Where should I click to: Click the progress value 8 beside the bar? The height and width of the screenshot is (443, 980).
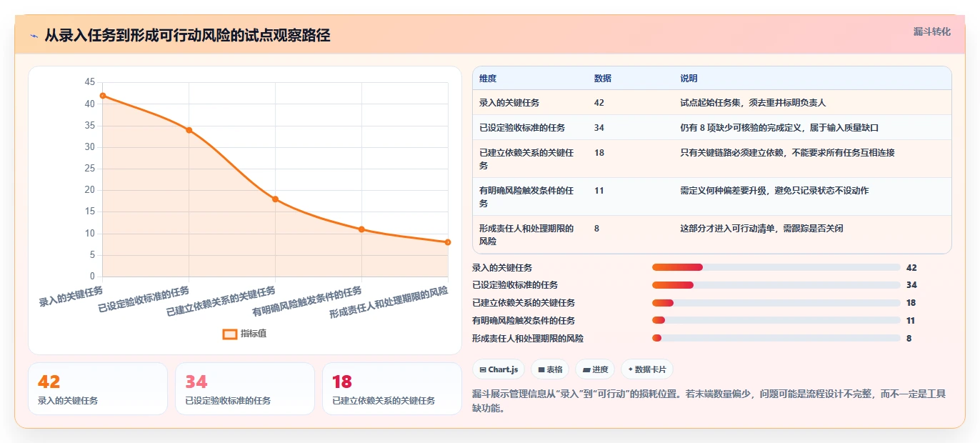[x=909, y=339]
